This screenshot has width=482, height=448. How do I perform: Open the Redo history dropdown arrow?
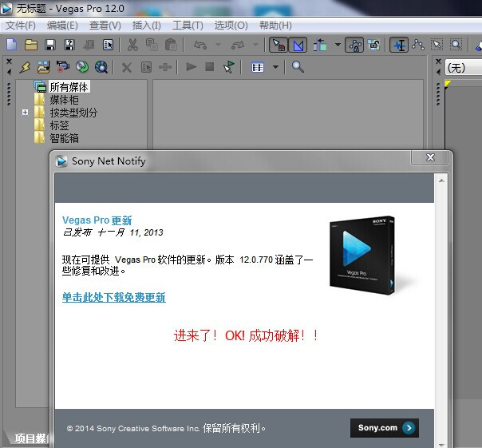click(x=255, y=45)
